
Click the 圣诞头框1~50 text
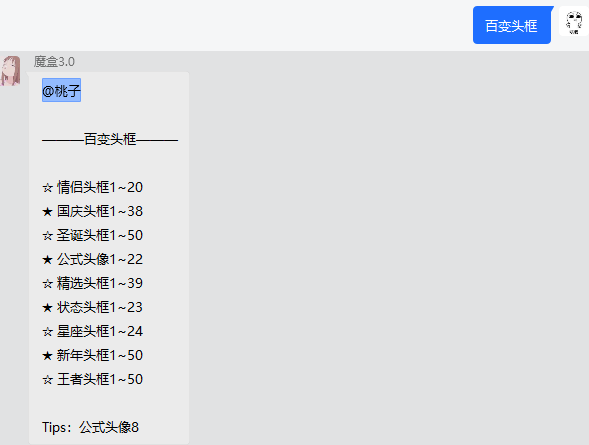coord(100,235)
